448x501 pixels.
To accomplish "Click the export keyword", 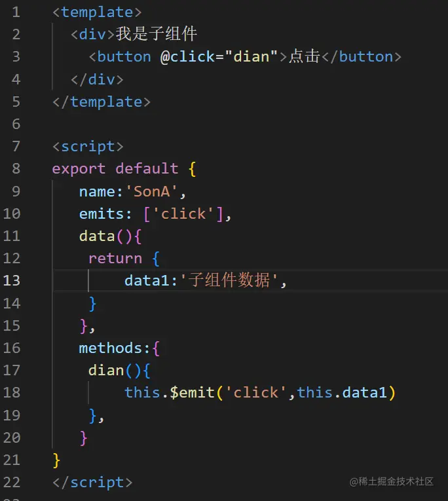I will pyautogui.click(x=79, y=169).
